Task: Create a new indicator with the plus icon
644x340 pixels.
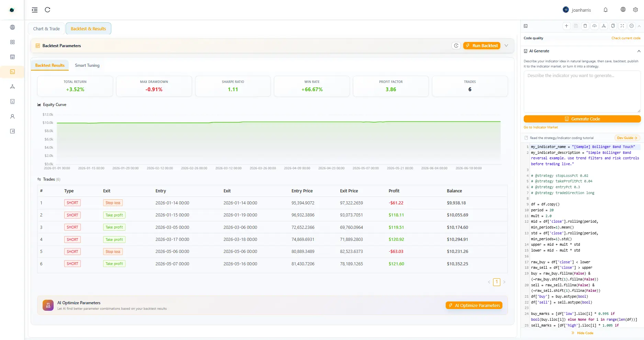Action: pyautogui.click(x=567, y=26)
